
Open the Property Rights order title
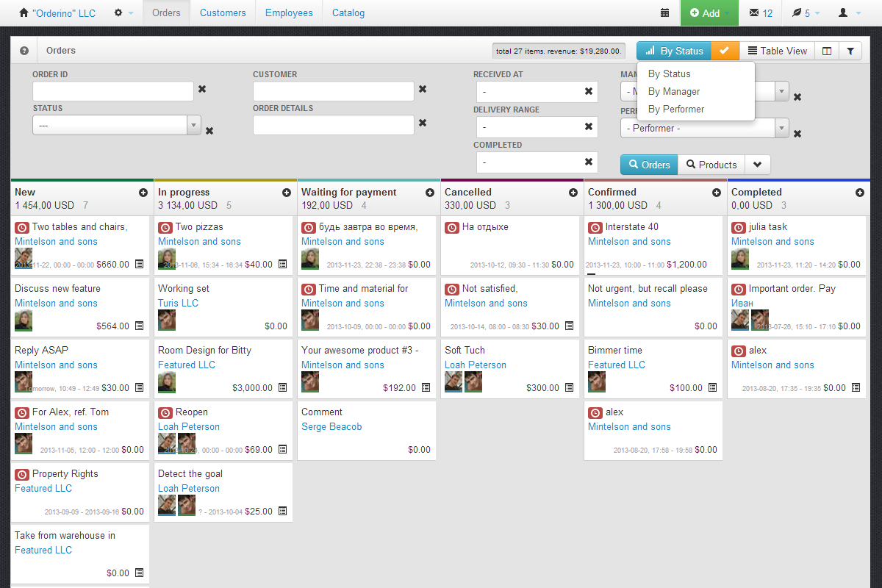65,473
